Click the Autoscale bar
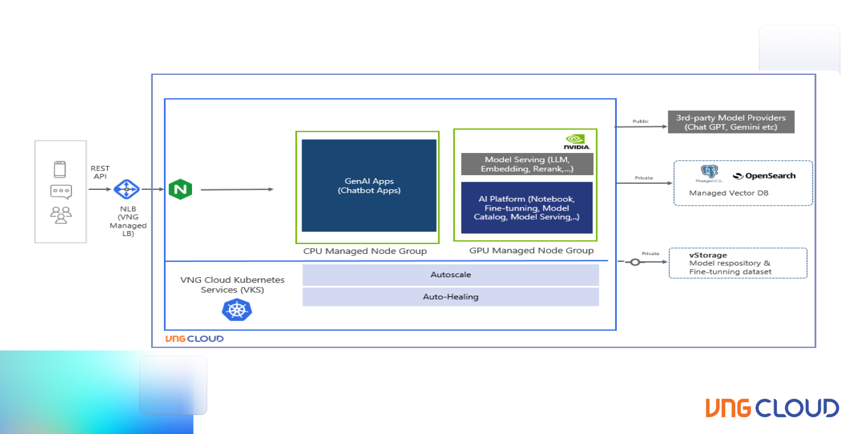868x434 pixels. click(x=451, y=275)
